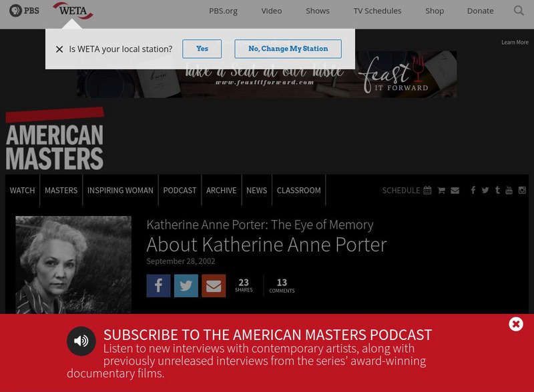This screenshot has height=392, width=534.
Task: Click the newsletter envelope icon in nav
Action: click(x=455, y=190)
